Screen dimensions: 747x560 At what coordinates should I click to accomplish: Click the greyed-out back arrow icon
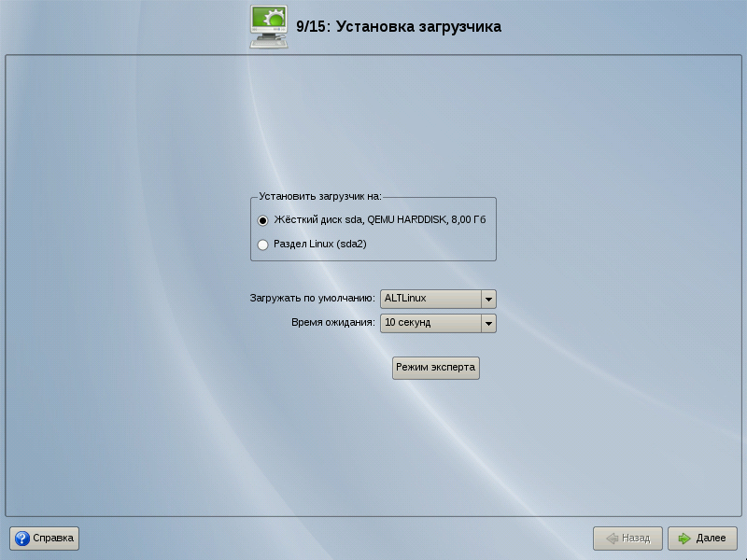click(612, 539)
